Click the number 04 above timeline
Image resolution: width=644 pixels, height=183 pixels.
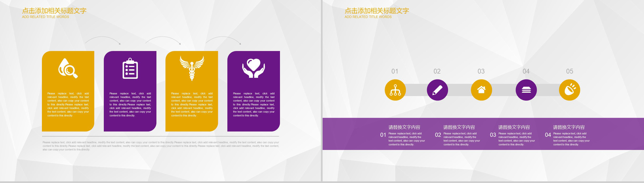[526, 71]
